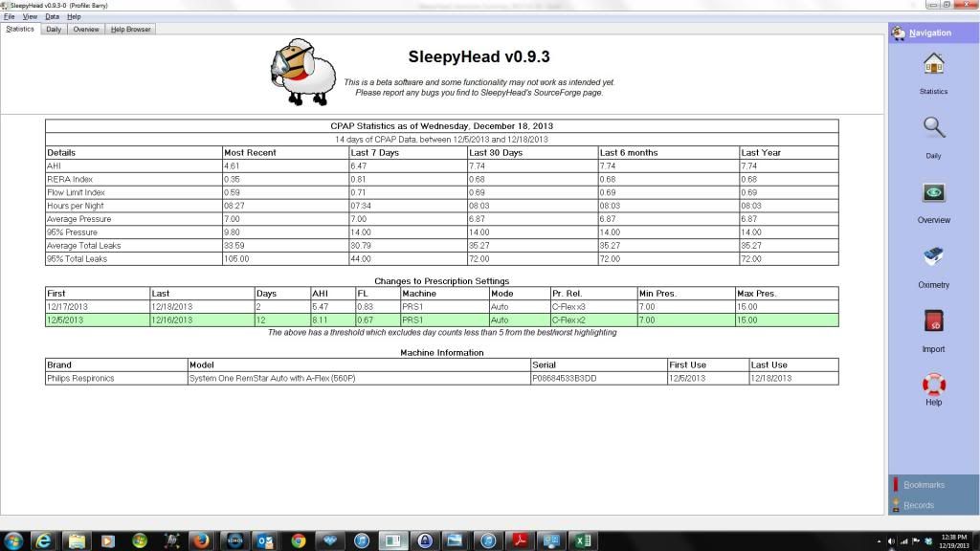Open Adobe Reader from the taskbar
This screenshot has width=980, height=551.
(x=520, y=540)
